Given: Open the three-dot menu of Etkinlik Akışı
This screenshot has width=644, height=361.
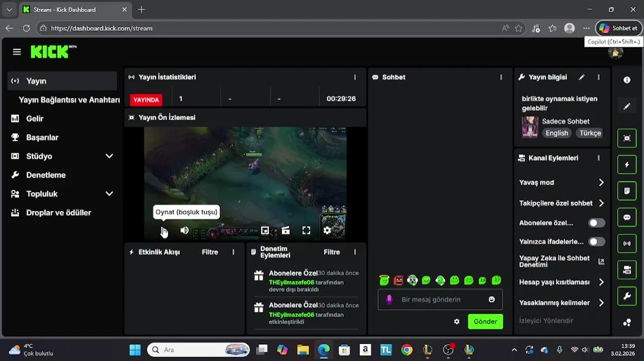Looking at the screenshot, I should coord(233,252).
